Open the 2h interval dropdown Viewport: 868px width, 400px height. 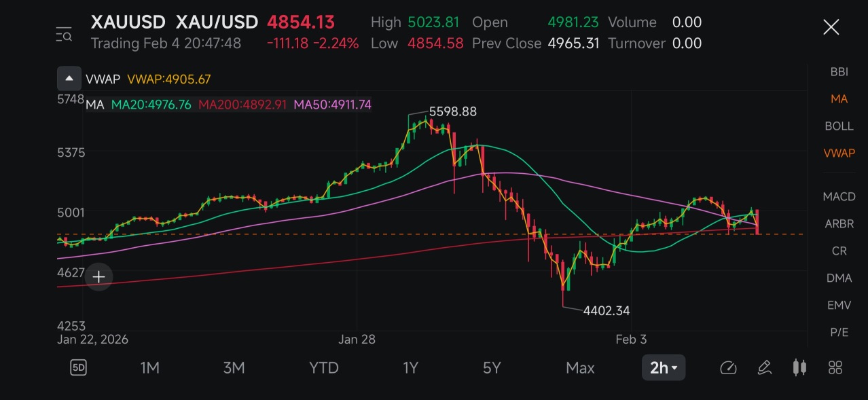(664, 368)
